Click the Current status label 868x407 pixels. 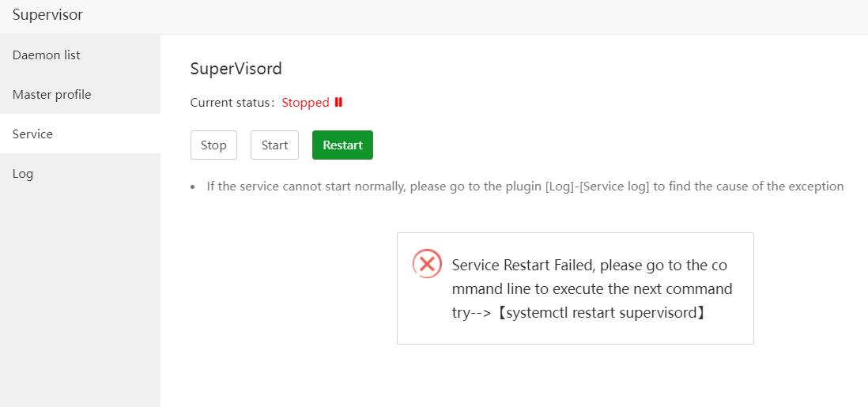(x=232, y=103)
